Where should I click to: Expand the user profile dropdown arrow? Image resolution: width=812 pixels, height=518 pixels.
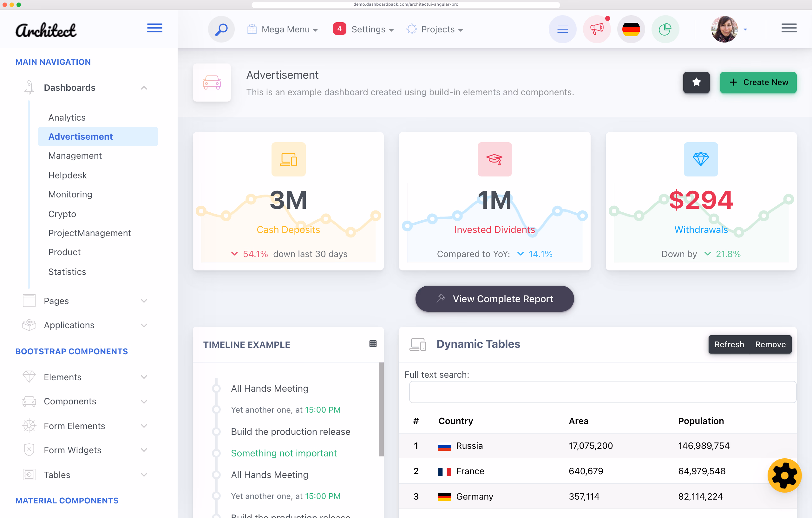pos(745,29)
